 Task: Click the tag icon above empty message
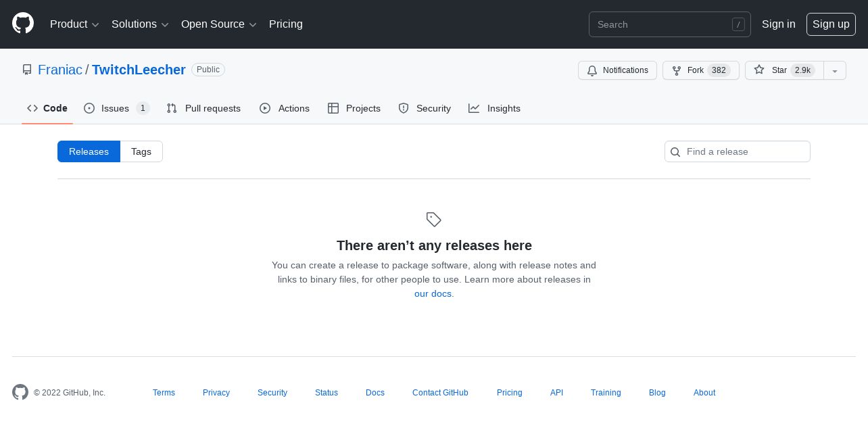coord(434,220)
